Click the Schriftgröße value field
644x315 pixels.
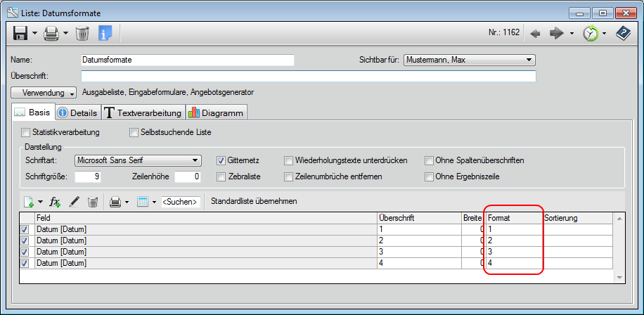pos(88,176)
